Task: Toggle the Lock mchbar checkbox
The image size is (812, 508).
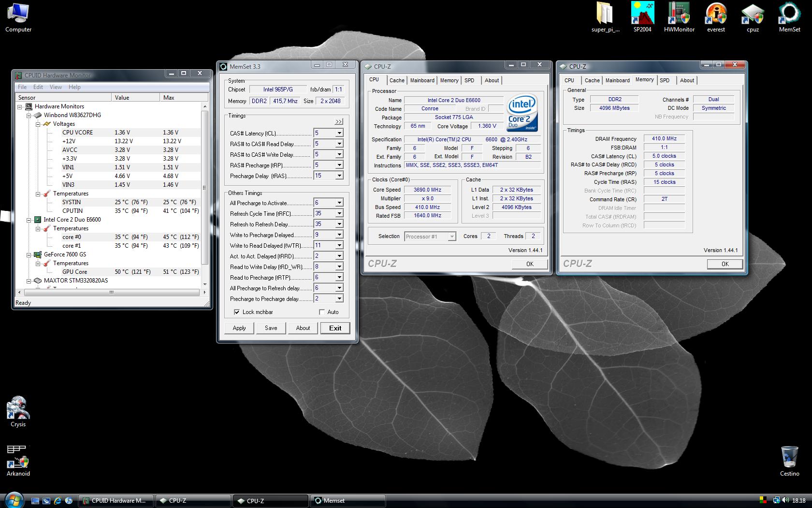Action: (x=237, y=312)
